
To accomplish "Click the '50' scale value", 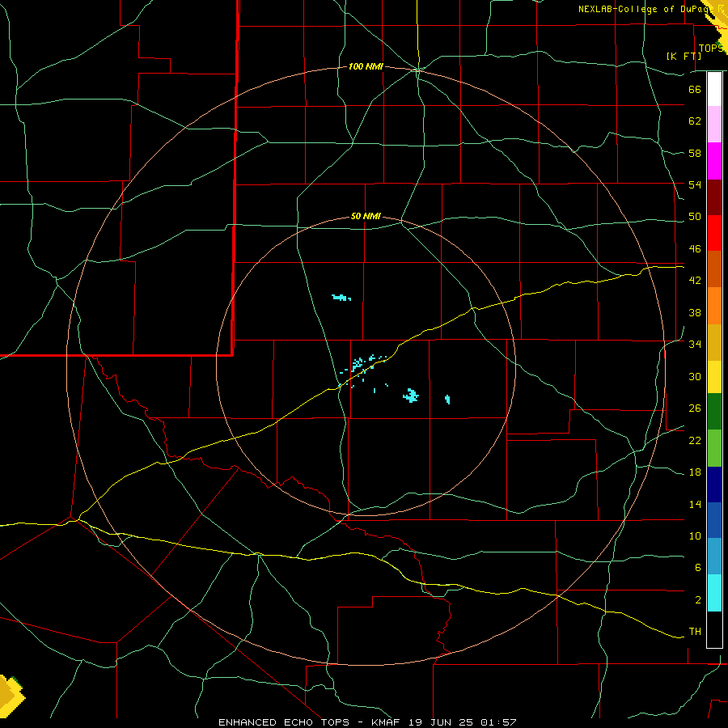I will coord(695,217).
